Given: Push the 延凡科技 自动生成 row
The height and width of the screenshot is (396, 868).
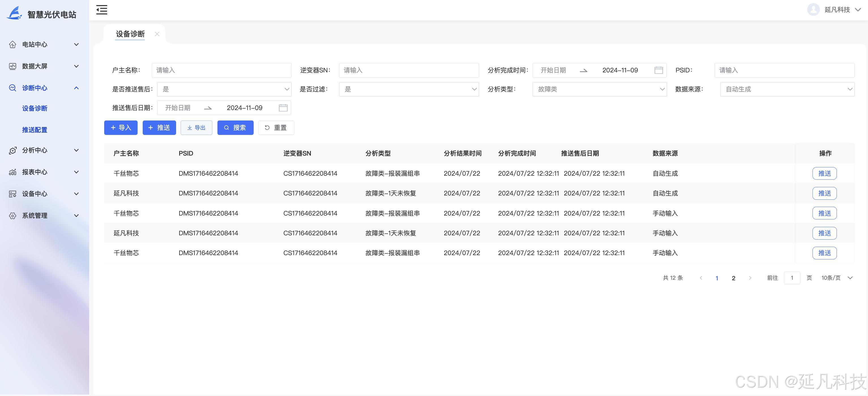Looking at the screenshot, I should 824,193.
